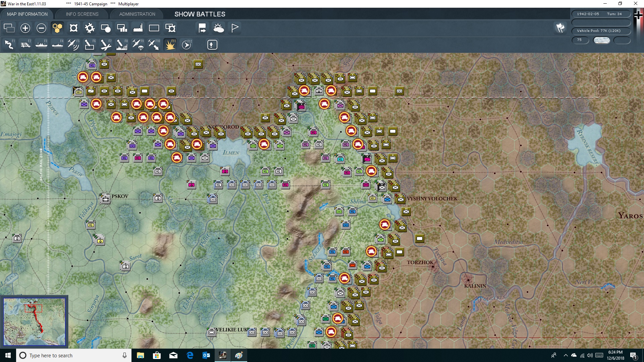Select the PSKOV city unit counter
Viewport: 644px width, 362px height.
point(105,198)
